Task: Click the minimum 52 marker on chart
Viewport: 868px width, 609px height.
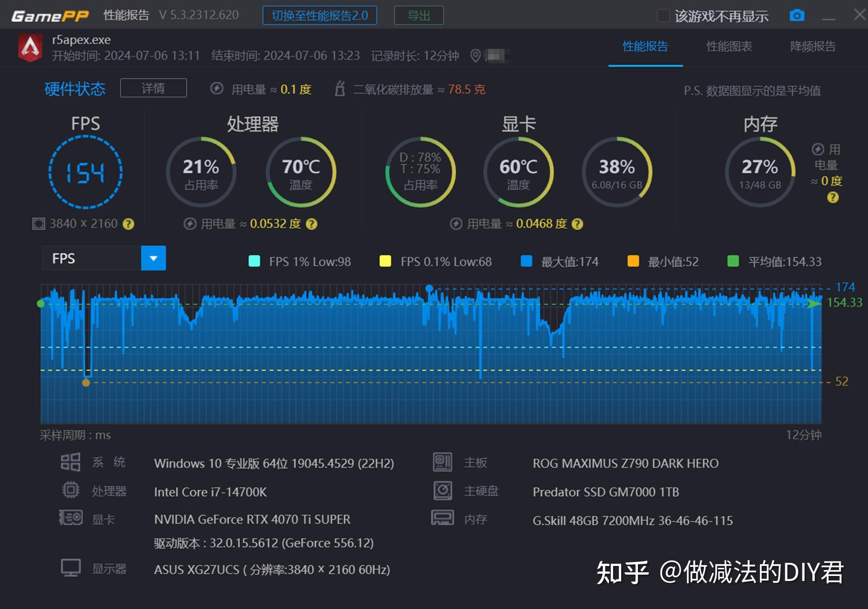Action: point(86,383)
